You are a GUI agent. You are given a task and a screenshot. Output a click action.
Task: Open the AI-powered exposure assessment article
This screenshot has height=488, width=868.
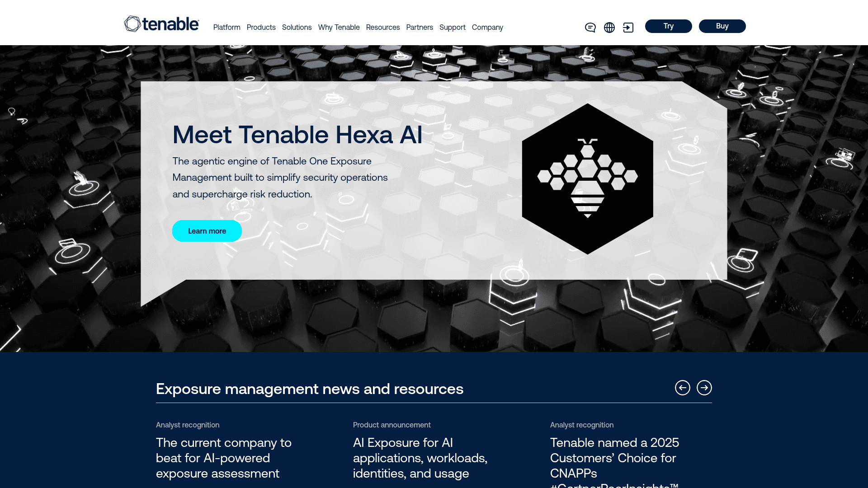point(224,458)
